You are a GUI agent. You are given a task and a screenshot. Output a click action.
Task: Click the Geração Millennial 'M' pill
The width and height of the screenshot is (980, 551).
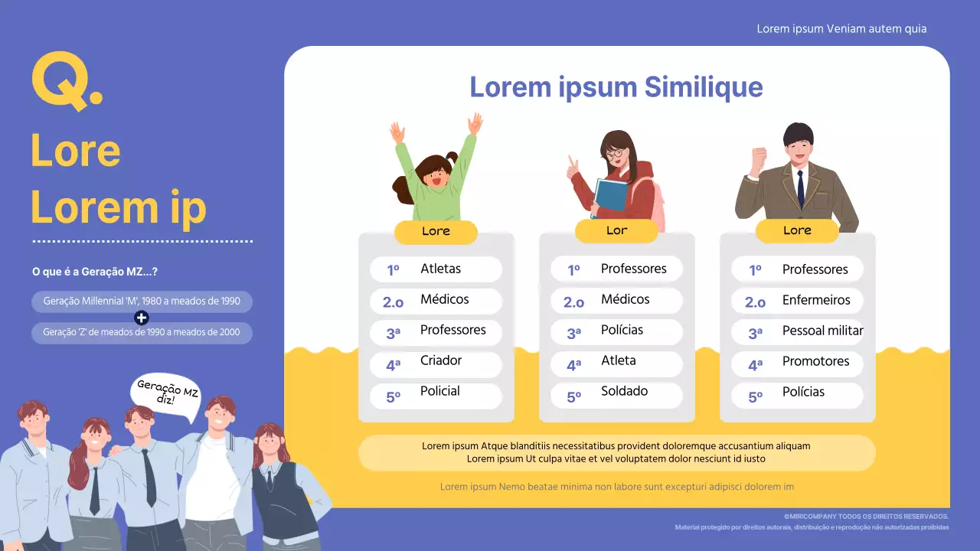(142, 302)
